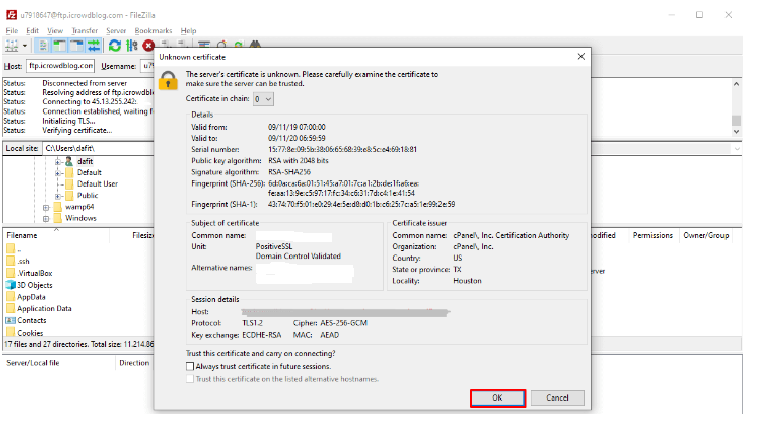The height and width of the screenshot is (432, 757).
Task: Refresh the file and folder lists
Action: pos(115,46)
